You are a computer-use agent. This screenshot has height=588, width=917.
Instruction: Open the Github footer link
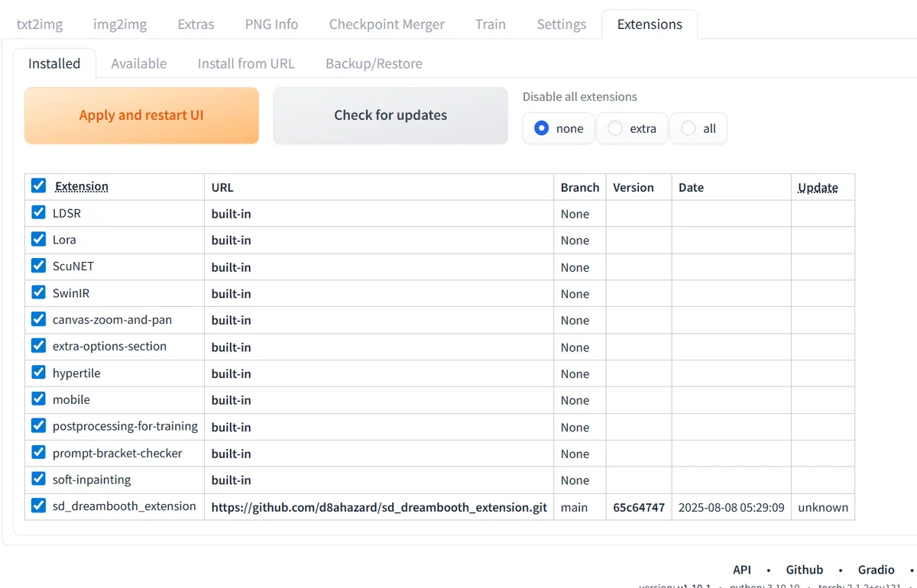[805, 570]
